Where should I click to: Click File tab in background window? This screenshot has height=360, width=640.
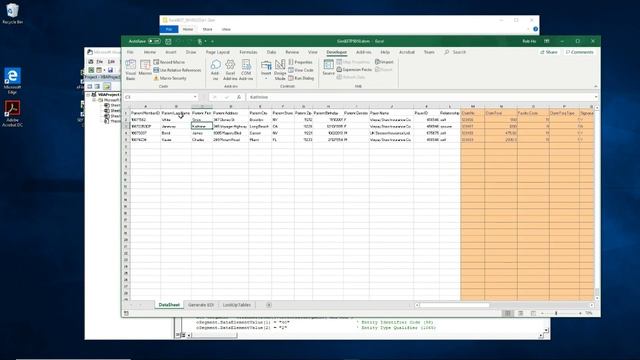pos(169,29)
